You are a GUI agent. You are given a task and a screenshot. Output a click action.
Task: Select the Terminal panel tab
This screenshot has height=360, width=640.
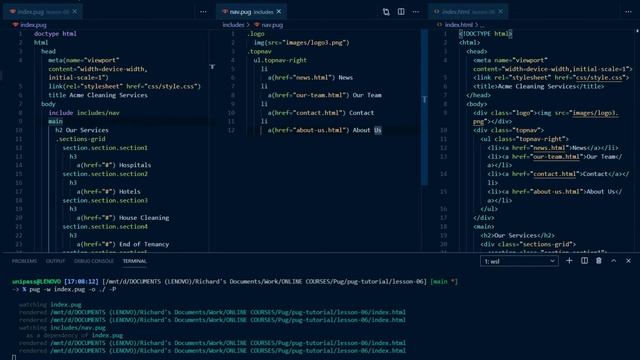(134, 261)
